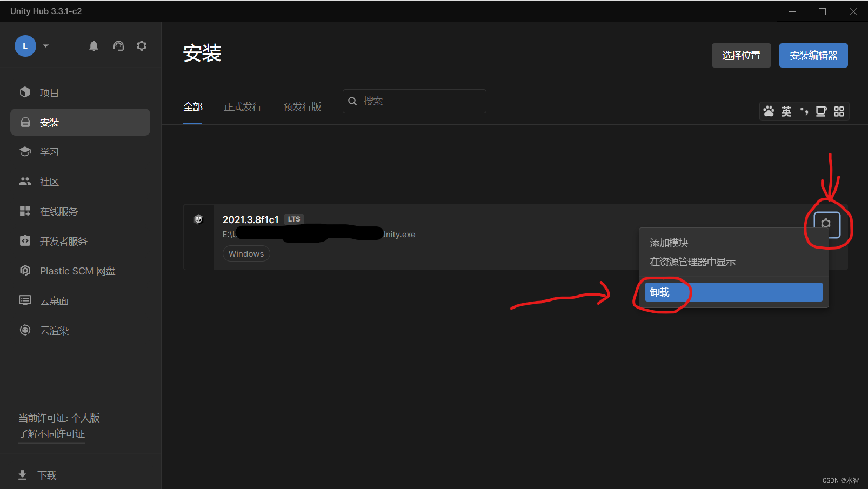Click the LTS badge
This screenshot has height=489, width=868.
click(294, 219)
